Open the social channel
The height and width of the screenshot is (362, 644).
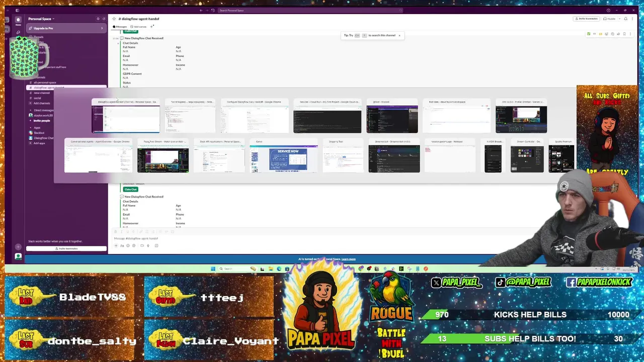[37, 98]
